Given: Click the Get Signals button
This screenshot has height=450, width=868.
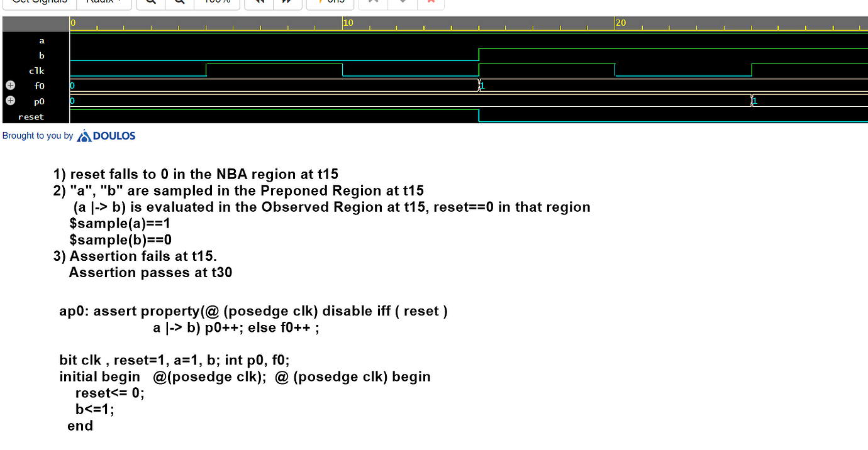Looking at the screenshot, I should click(x=38, y=3).
